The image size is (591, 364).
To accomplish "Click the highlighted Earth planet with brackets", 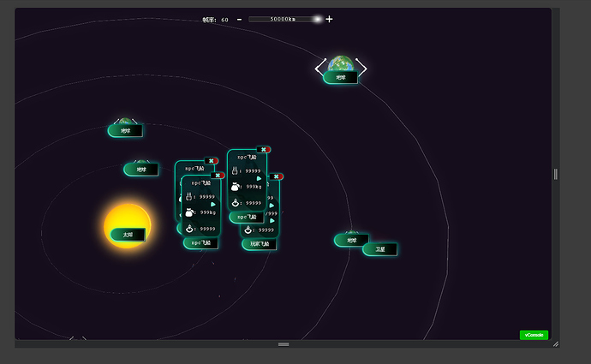I will tap(341, 63).
